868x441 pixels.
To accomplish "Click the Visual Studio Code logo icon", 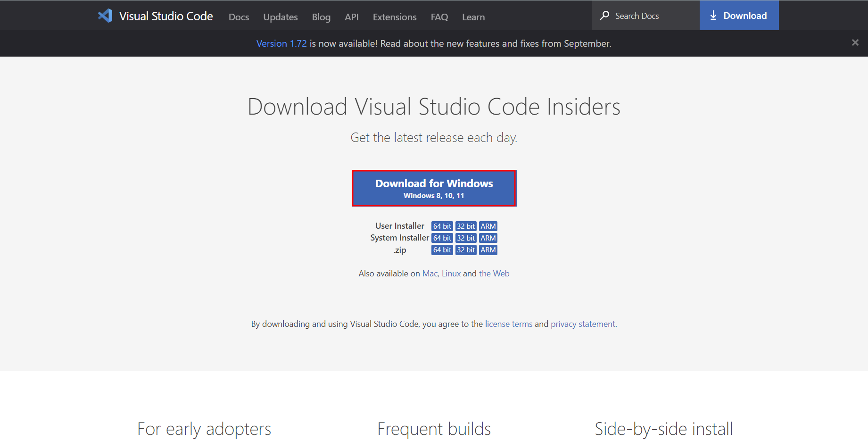I will click(x=105, y=16).
